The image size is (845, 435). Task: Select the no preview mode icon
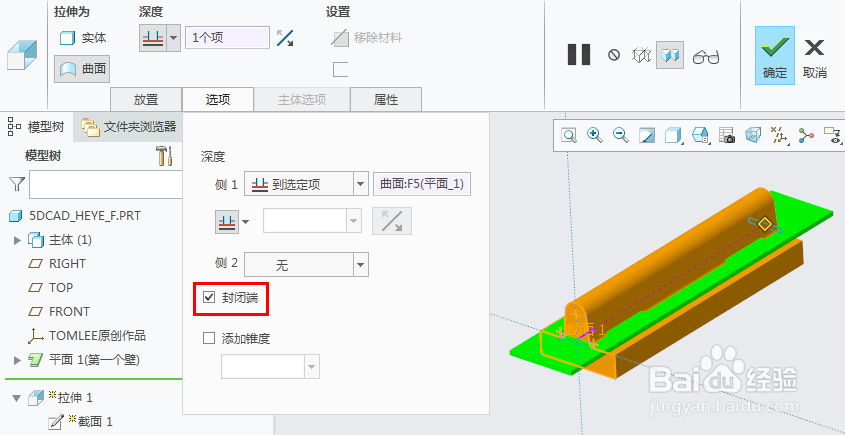(x=613, y=54)
